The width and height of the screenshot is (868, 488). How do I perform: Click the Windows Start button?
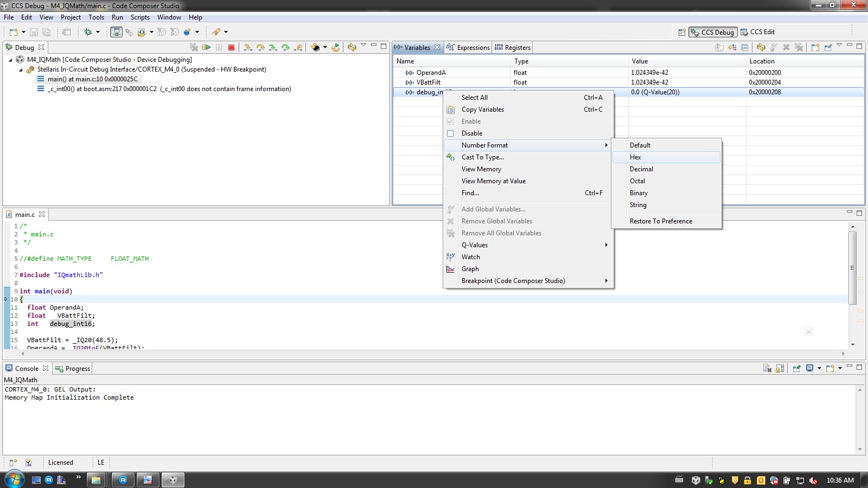(x=14, y=479)
